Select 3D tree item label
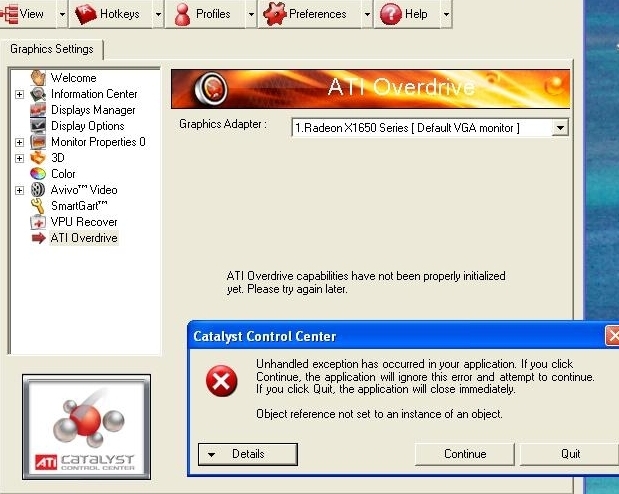619x494 pixels. 58,158
